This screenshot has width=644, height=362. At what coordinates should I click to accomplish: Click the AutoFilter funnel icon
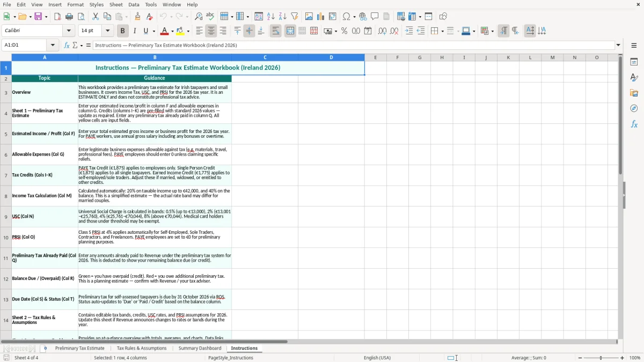[295, 17]
